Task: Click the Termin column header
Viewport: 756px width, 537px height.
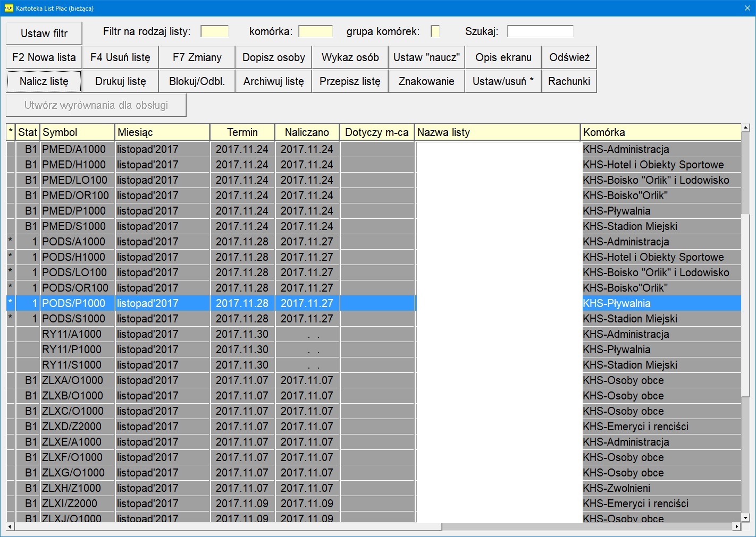Action: [x=242, y=132]
